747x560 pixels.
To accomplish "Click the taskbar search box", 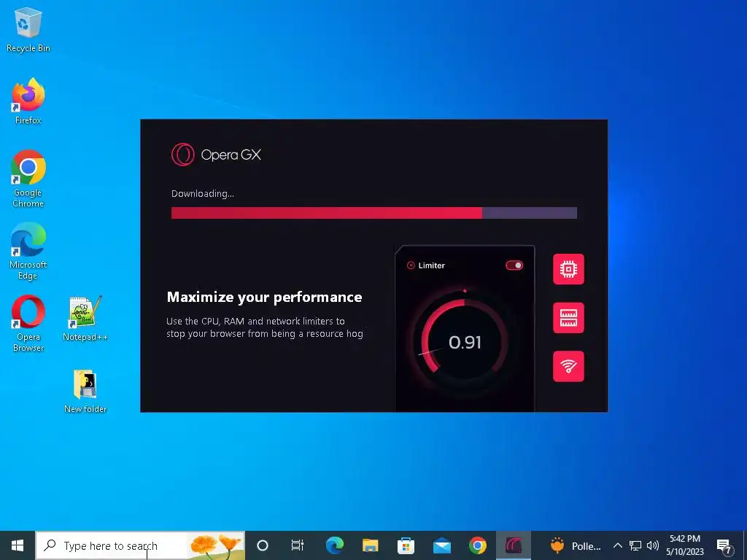I will [x=140, y=545].
